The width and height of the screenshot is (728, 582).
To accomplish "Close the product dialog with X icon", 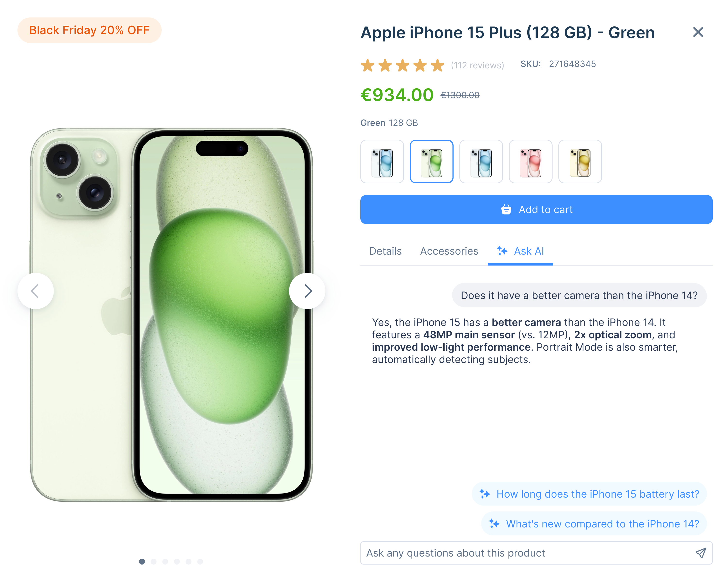I will 698,32.
